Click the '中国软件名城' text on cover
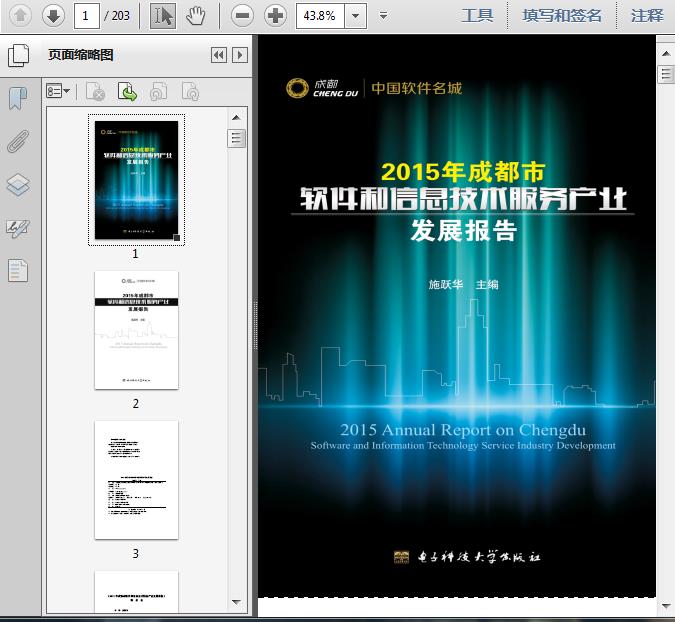 416,88
